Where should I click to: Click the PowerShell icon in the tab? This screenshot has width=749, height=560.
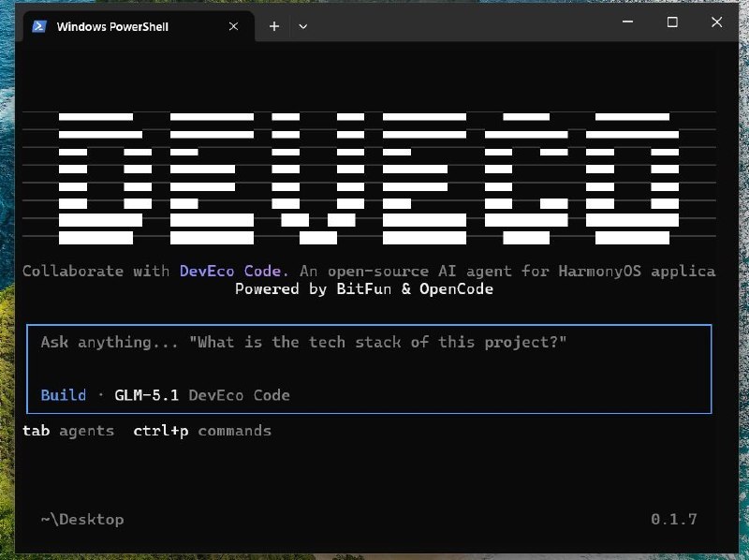coord(39,26)
